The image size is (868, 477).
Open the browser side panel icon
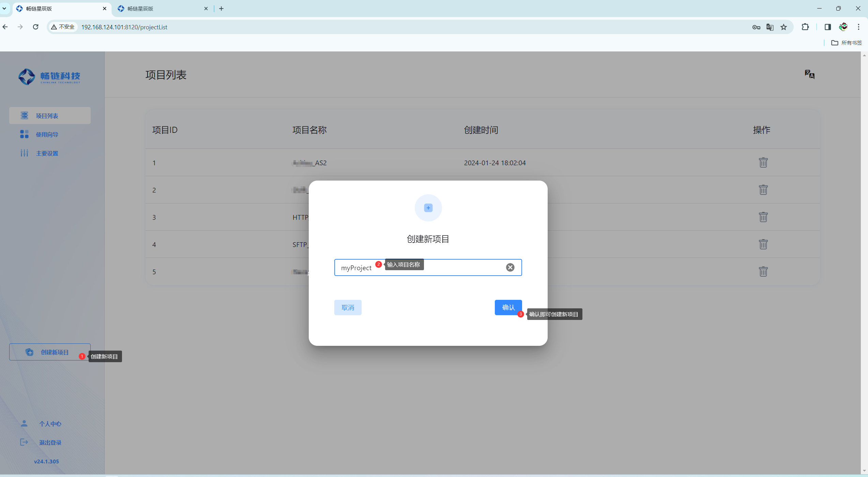click(x=827, y=27)
